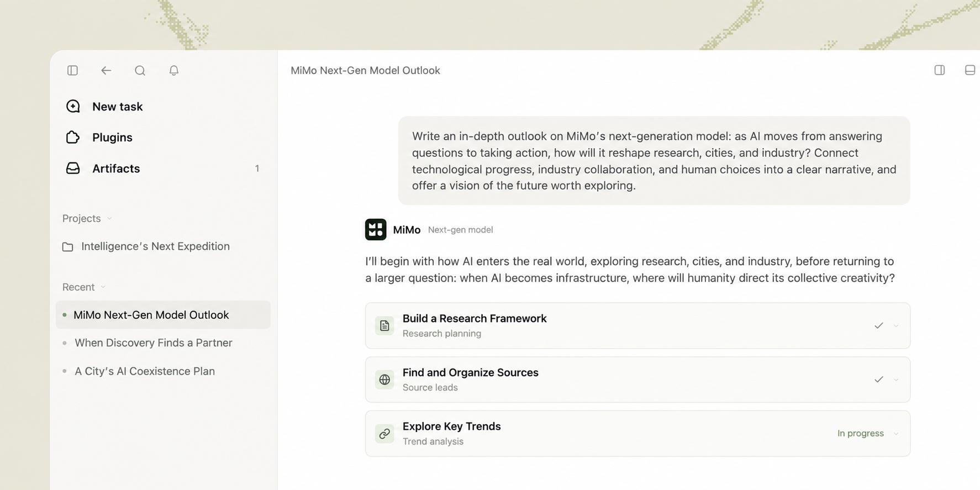Click the Artifacts inbox icon
Image resolution: width=980 pixels, height=490 pixels.
click(73, 168)
